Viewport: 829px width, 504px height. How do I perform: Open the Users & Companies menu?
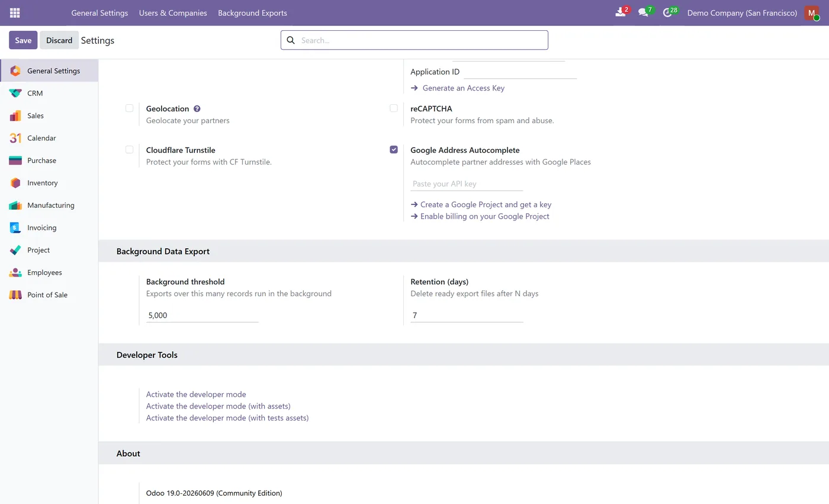coord(173,13)
